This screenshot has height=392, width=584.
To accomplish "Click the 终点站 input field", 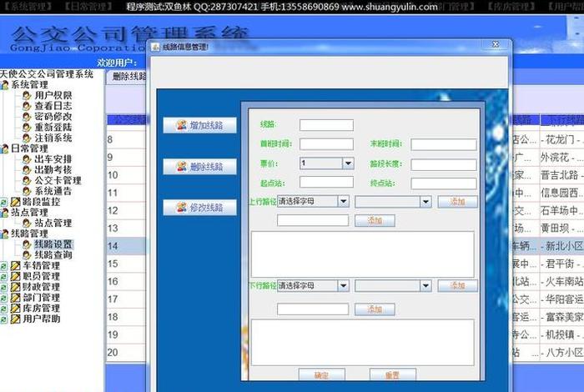I will [x=444, y=183].
